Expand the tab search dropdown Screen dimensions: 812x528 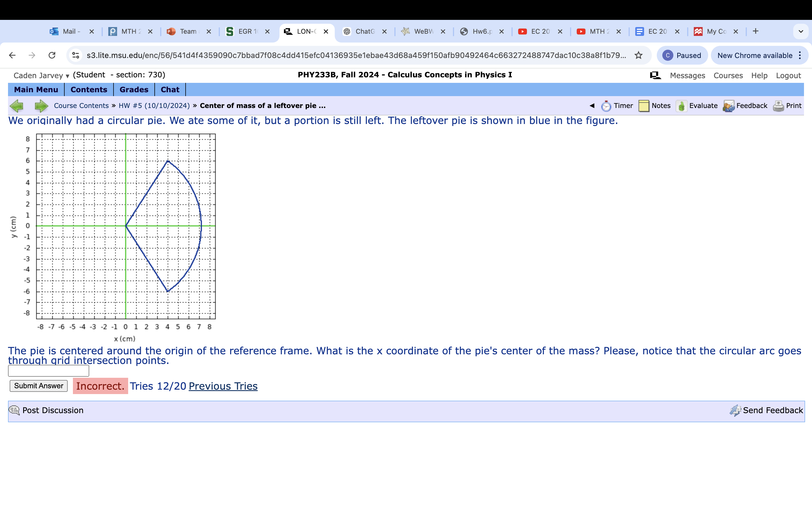tap(801, 31)
